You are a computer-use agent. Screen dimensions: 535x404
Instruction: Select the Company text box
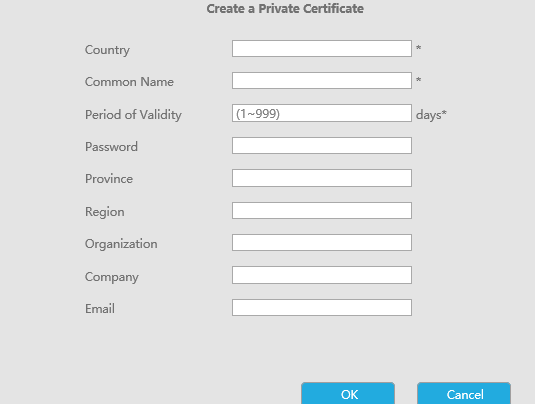(322, 275)
